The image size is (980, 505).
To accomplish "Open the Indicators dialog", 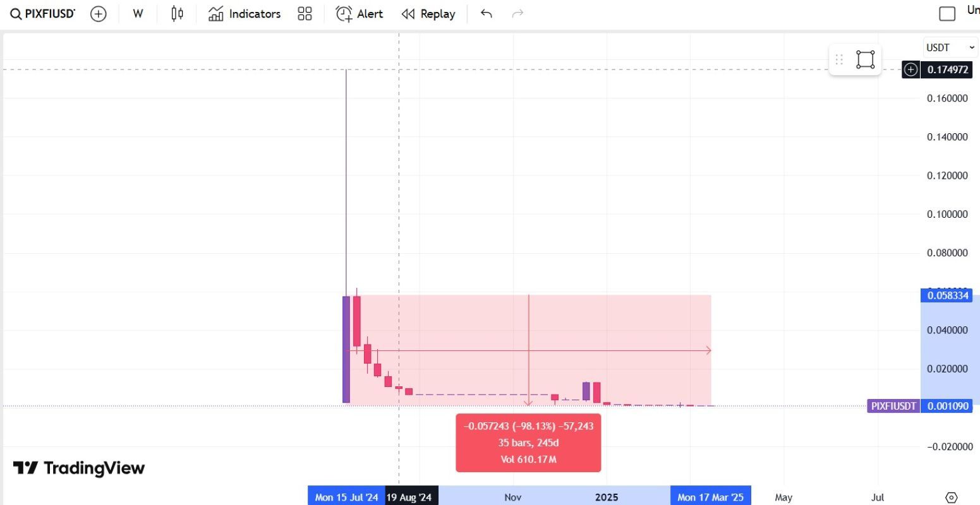I will [x=245, y=14].
